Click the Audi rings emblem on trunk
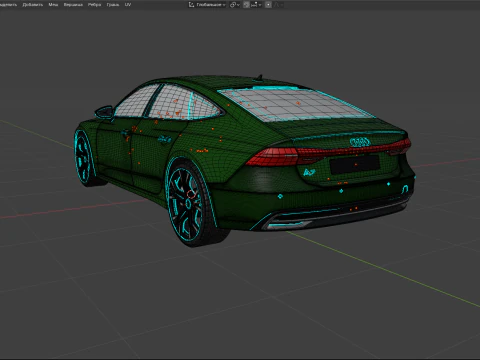 pos(360,142)
